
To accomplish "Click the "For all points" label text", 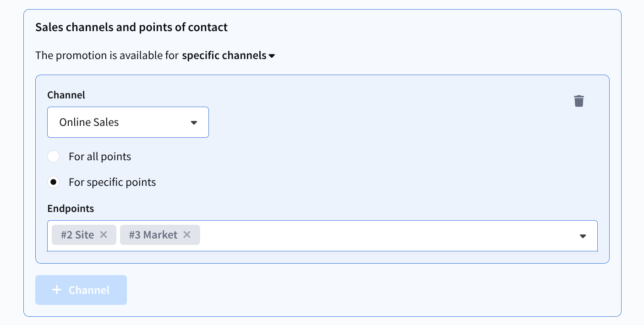I will [x=100, y=157].
